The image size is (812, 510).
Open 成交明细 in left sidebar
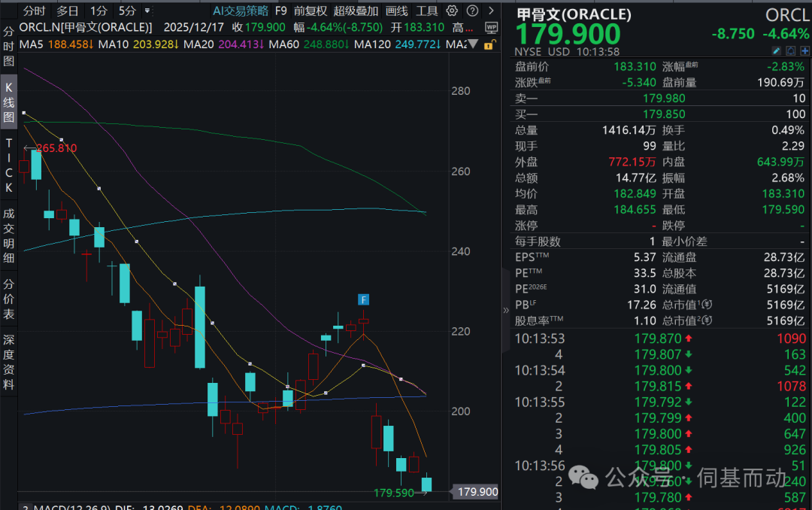pos(9,236)
